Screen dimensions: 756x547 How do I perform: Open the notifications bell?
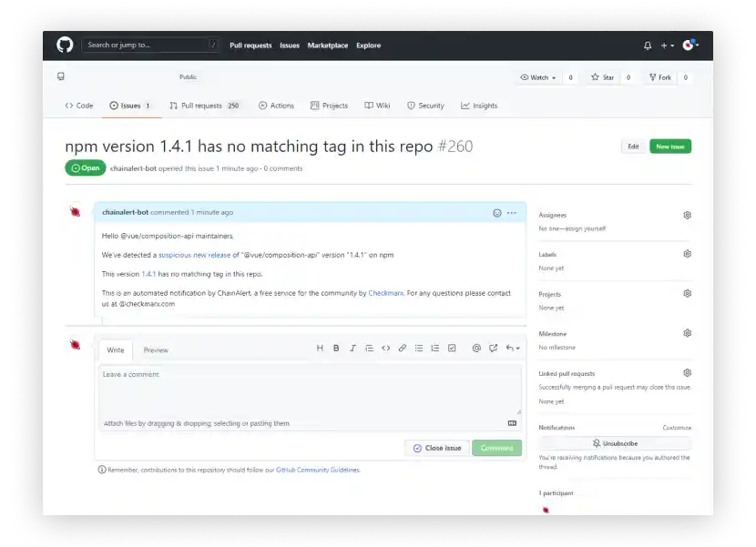[x=648, y=46]
